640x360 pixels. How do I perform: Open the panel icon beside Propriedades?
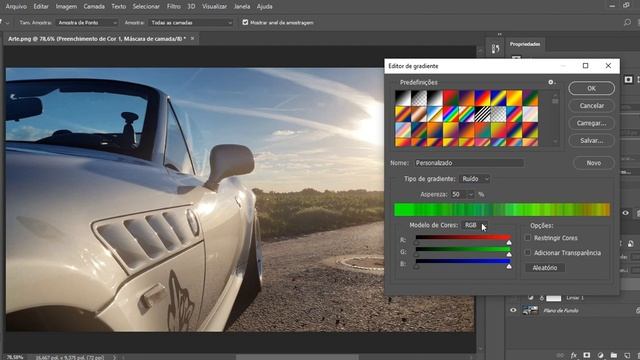coord(495,49)
